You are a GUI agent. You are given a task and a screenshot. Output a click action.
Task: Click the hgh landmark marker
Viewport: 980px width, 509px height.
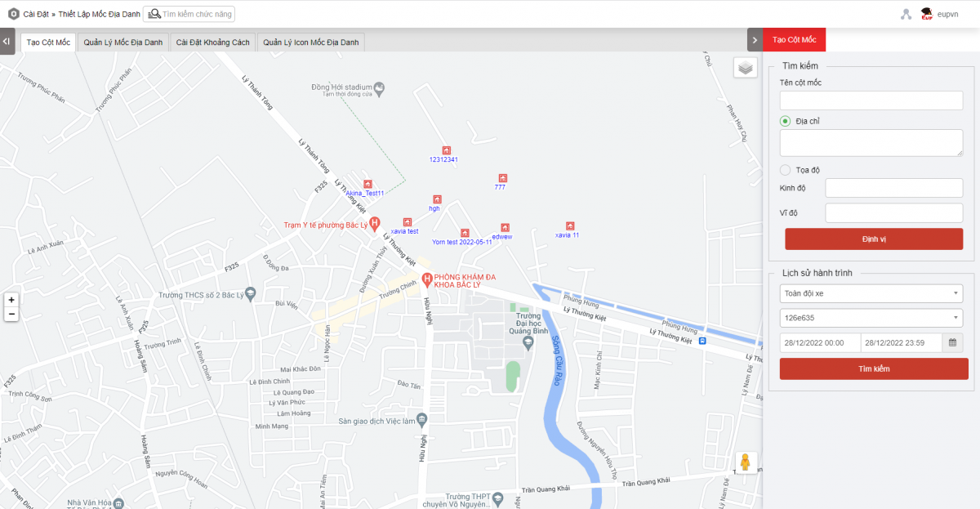pyautogui.click(x=437, y=199)
